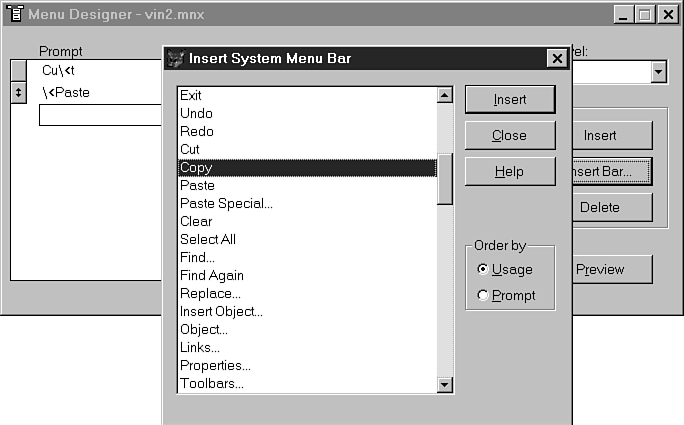Click the Help button

[x=509, y=171]
